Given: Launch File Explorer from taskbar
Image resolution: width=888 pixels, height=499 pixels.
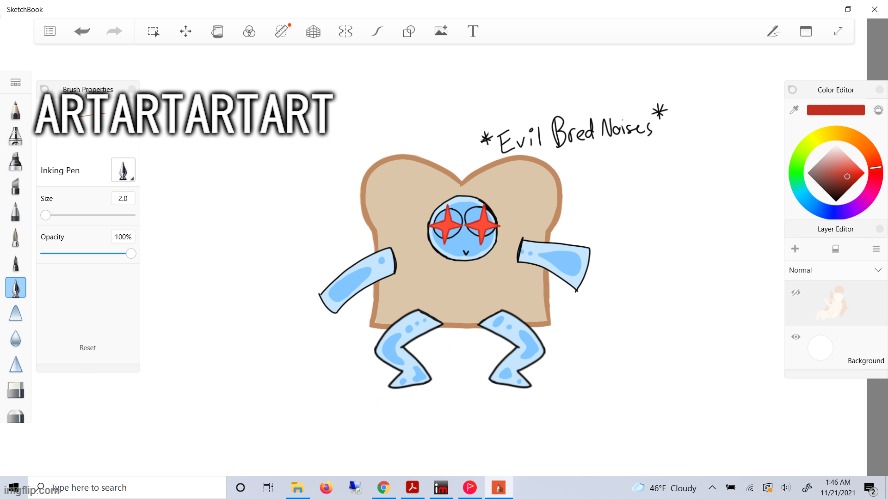Looking at the screenshot, I should 297,488.
